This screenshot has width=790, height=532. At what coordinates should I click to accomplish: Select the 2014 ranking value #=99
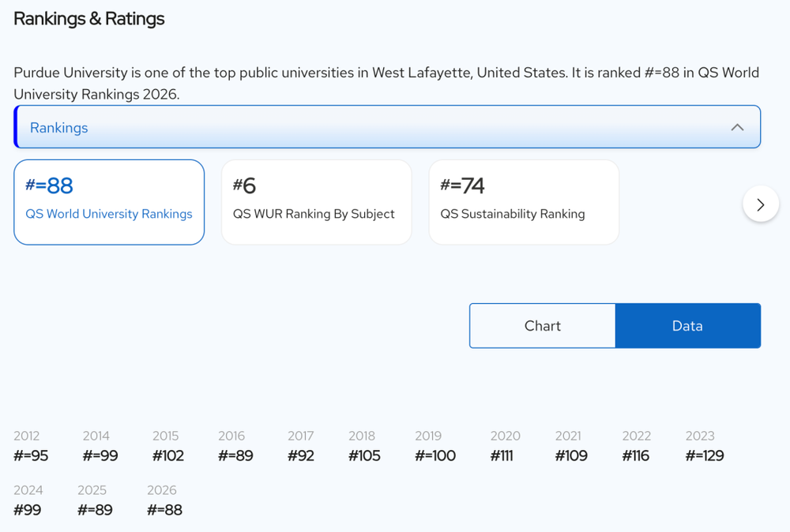[100, 455]
